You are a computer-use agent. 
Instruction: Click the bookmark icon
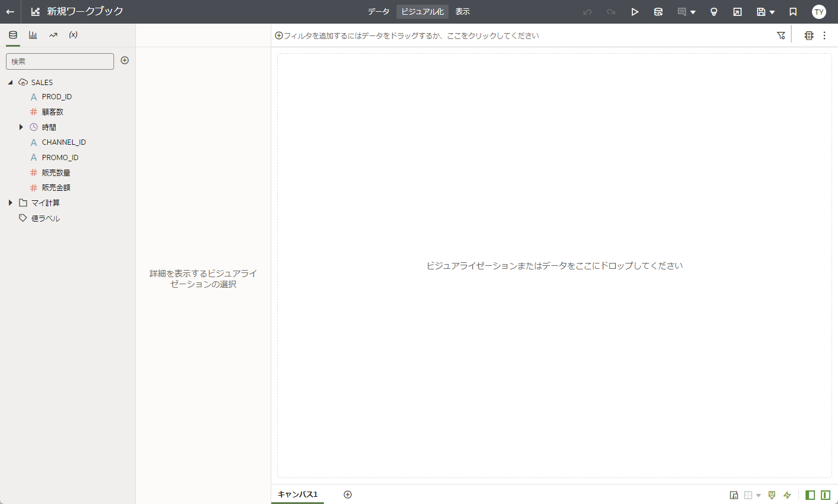tap(793, 12)
